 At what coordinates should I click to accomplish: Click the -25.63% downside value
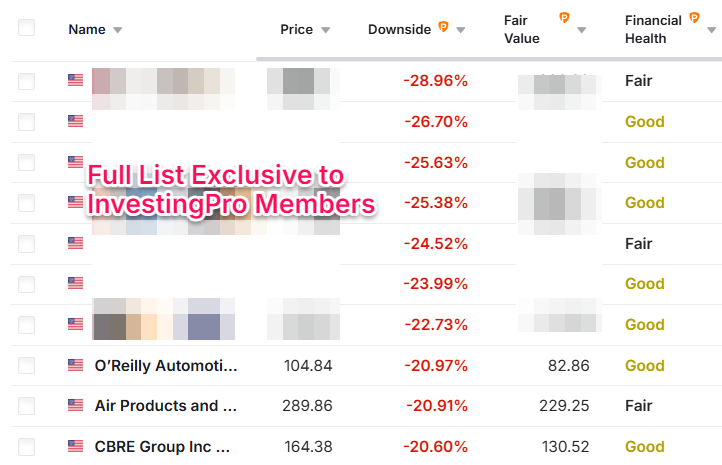pos(436,163)
